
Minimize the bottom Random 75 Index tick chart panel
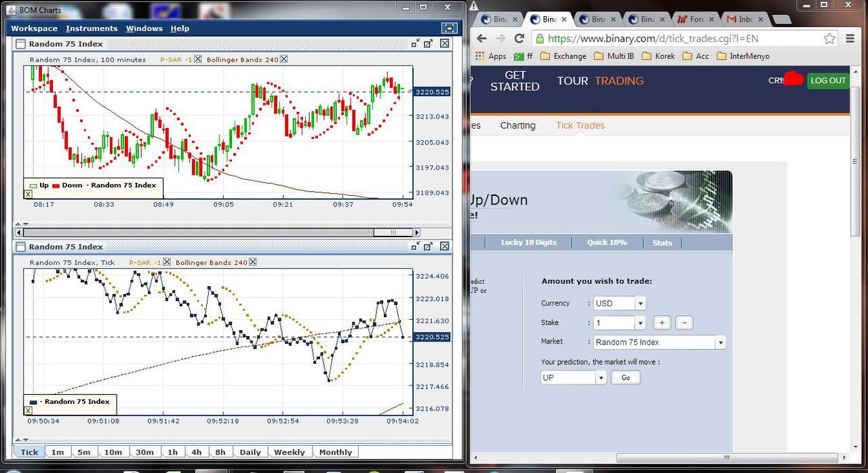pyautogui.click(x=415, y=247)
